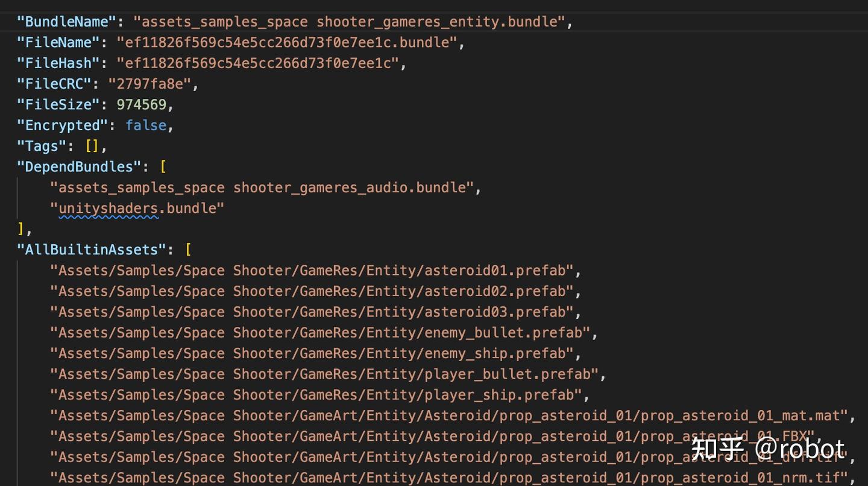Click the BundleName property key
Image resolution: width=868 pixels, height=486 pixels.
pyautogui.click(x=66, y=21)
